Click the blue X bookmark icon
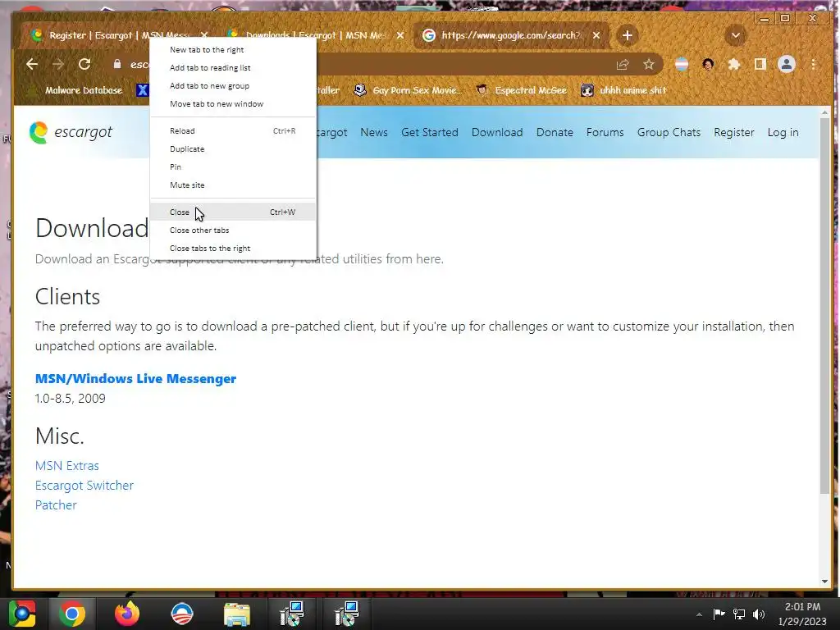This screenshot has height=630, width=840. pyautogui.click(x=142, y=90)
